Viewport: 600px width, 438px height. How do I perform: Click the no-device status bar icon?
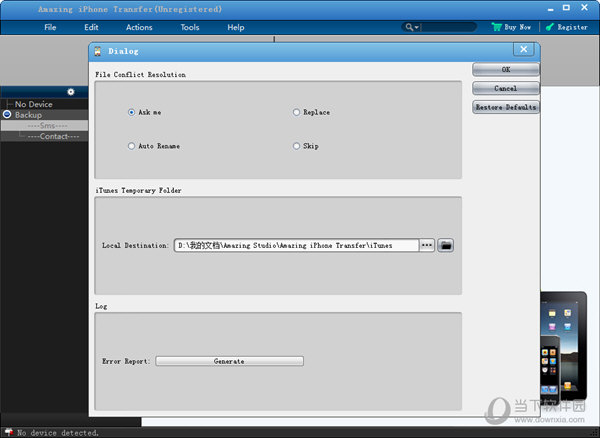click(9, 433)
